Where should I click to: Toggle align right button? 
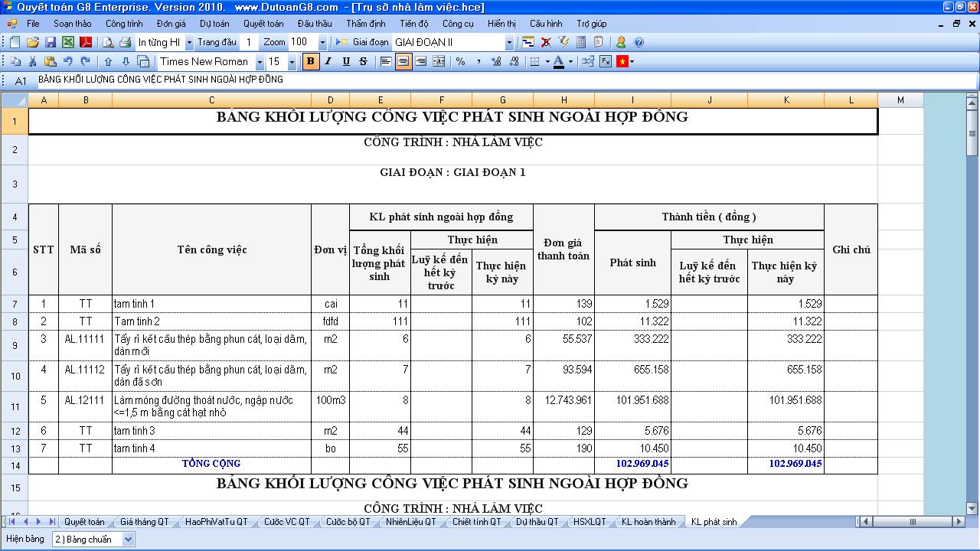(x=421, y=61)
